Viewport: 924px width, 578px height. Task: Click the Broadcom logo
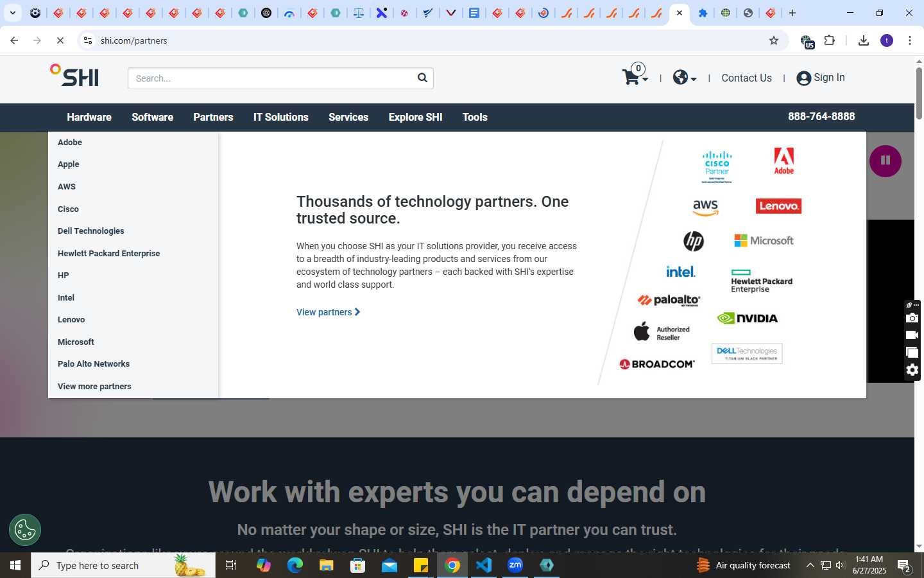click(656, 364)
